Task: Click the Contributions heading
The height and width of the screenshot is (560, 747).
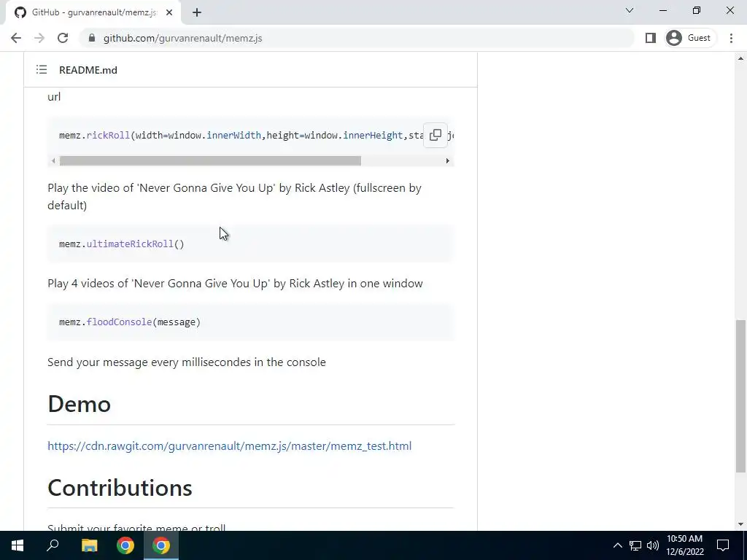Action: [120, 488]
